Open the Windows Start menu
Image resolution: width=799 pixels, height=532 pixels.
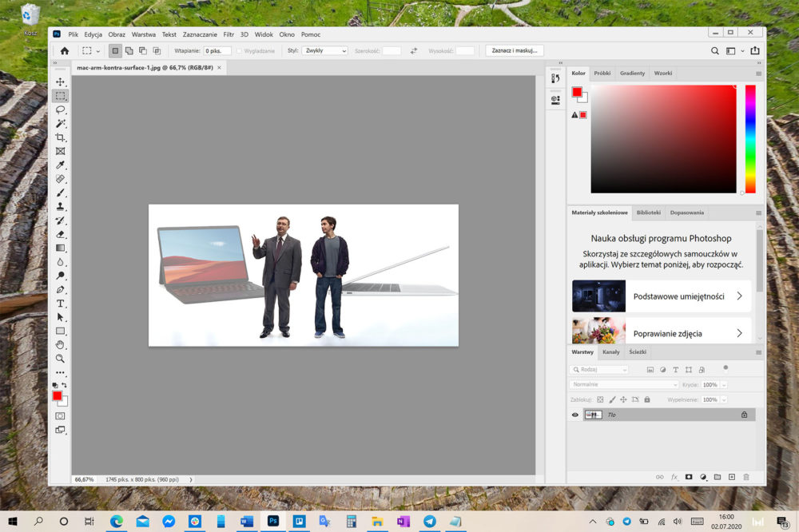13,521
